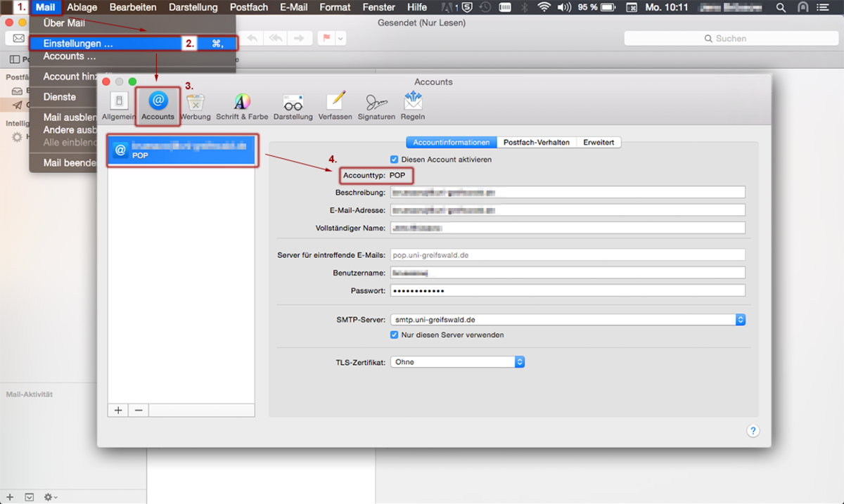Switch to the Erweitert tab

click(x=599, y=142)
